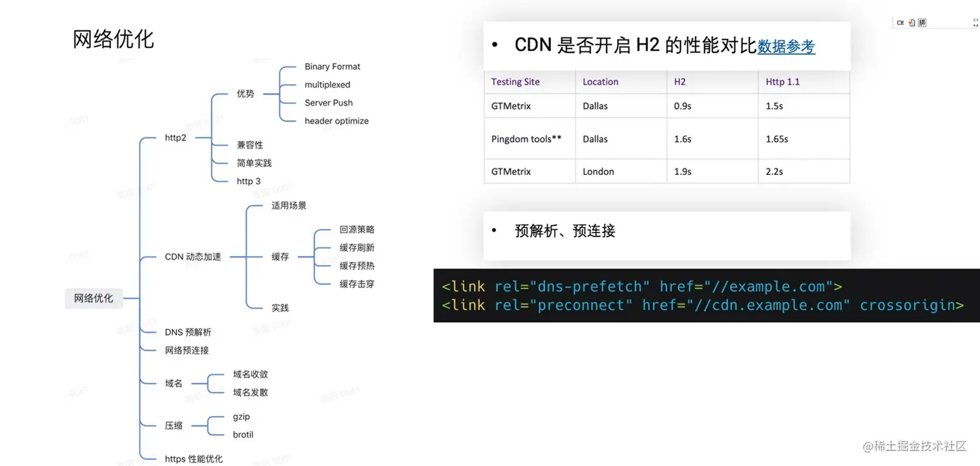The width and height of the screenshot is (980, 466).
Task: Select the https 性能优化 node
Action: tap(194, 459)
